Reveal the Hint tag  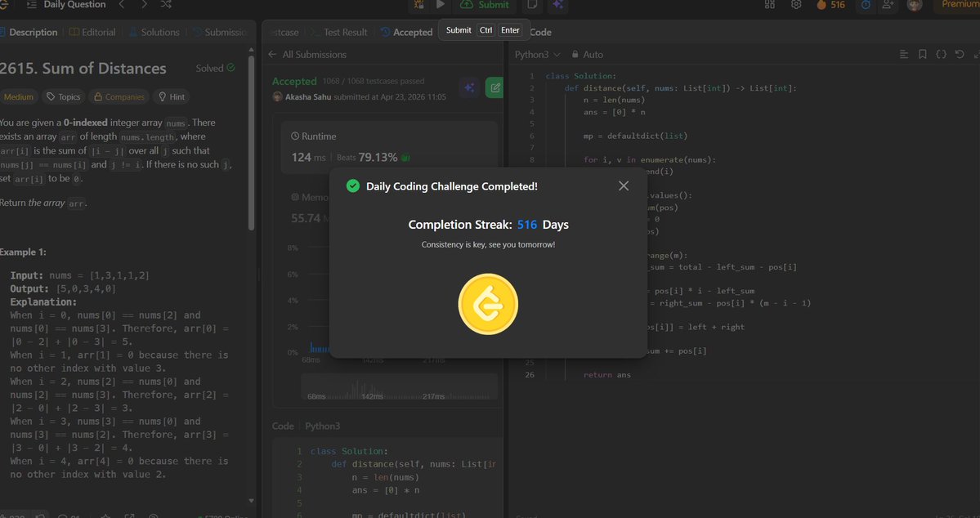tap(172, 97)
